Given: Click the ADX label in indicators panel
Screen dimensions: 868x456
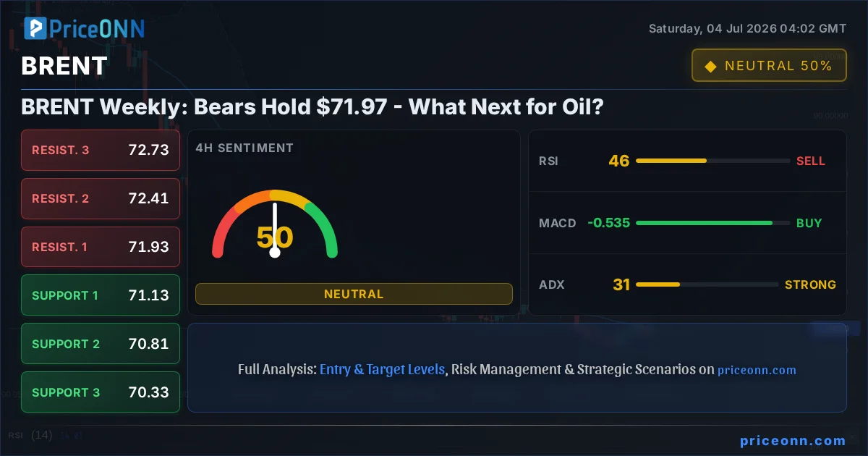Looking at the screenshot, I should pyautogui.click(x=551, y=284).
